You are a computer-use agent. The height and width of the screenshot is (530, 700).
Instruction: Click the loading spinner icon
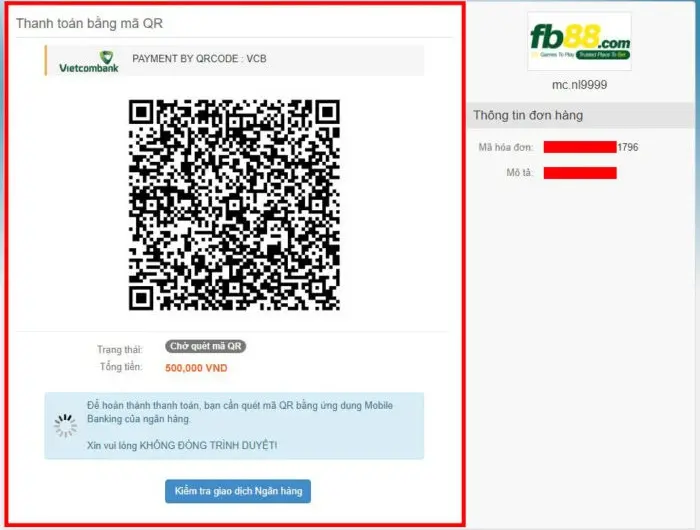[66, 426]
